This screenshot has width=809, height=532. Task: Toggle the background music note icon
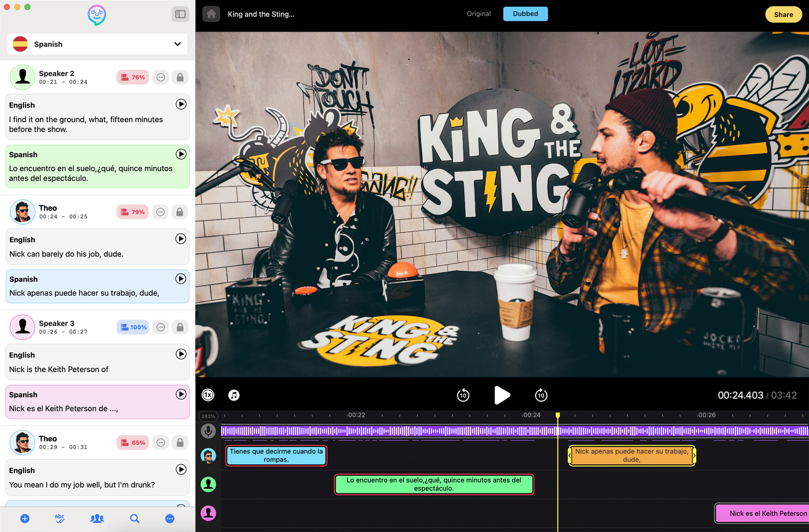[x=234, y=395]
